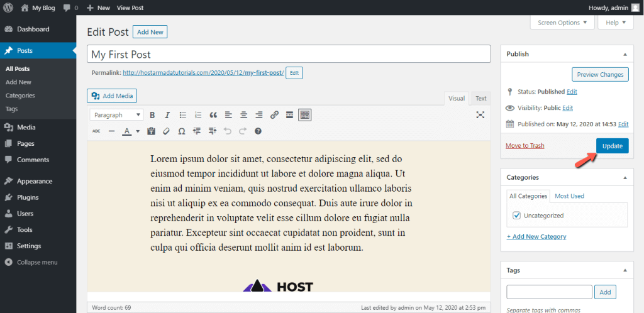Apply italic formatting

pyautogui.click(x=167, y=115)
